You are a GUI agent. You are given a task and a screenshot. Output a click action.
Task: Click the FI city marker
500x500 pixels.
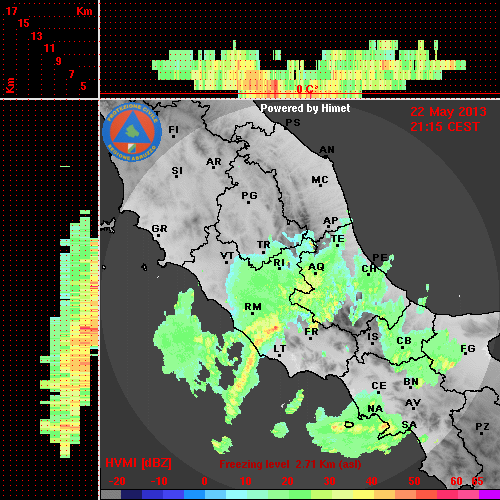click(173, 131)
